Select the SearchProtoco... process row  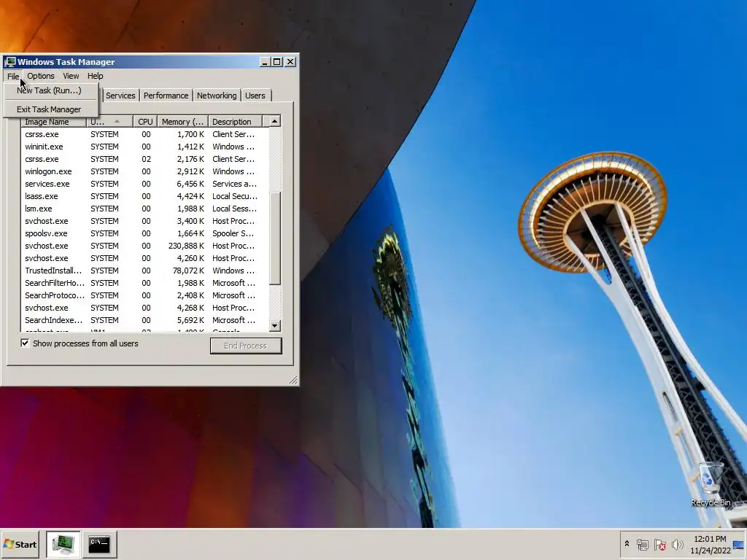[x=145, y=295]
